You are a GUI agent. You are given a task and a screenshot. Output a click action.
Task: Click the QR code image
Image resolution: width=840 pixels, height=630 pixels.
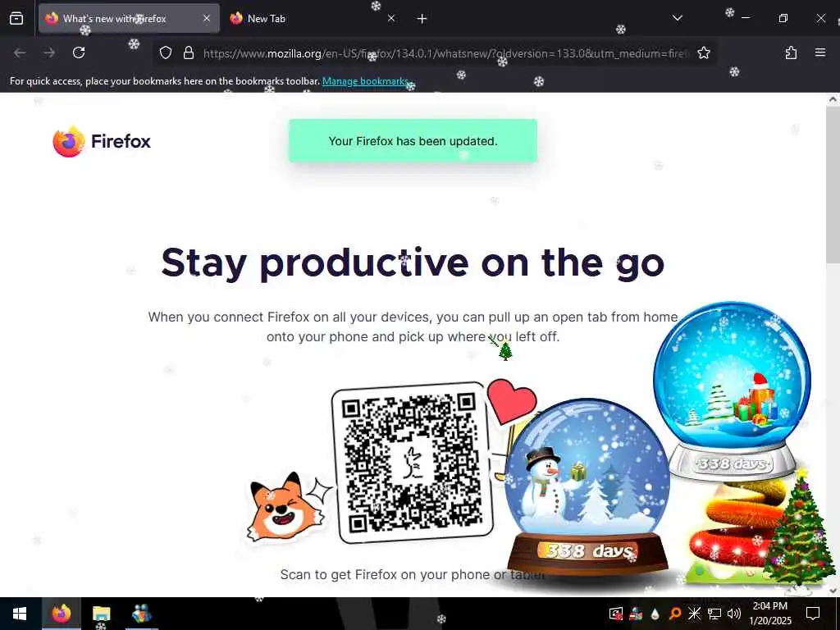(412, 463)
